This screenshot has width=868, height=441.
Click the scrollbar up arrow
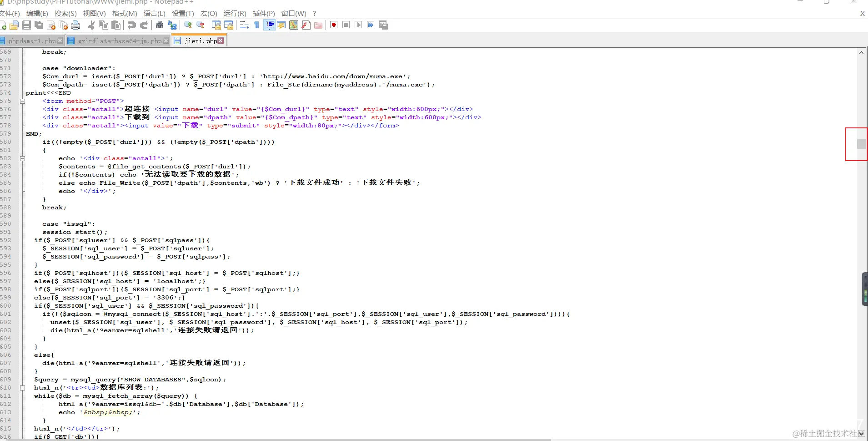[861, 53]
